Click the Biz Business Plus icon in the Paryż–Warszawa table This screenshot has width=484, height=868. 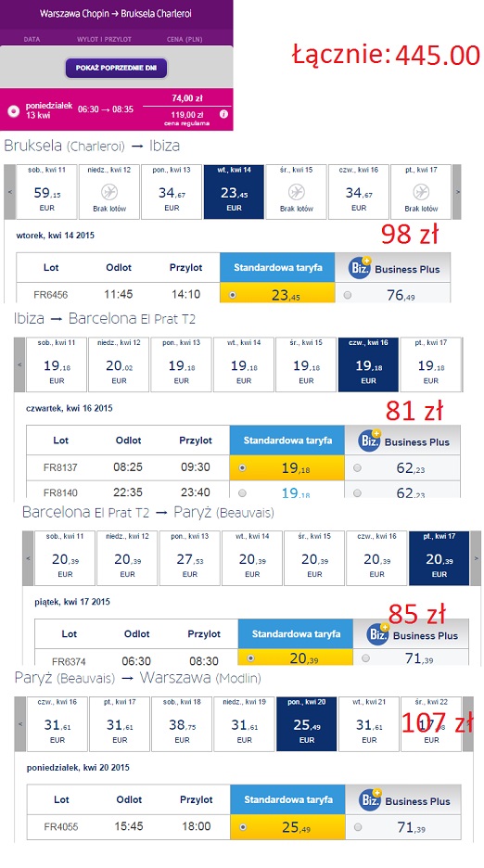click(369, 800)
